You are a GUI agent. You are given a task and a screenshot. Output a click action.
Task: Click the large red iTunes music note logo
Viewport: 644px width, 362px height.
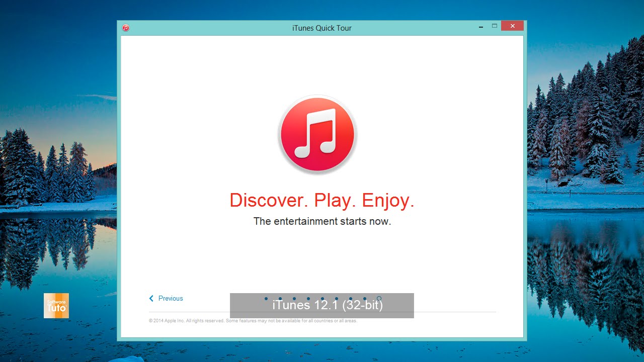(x=317, y=135)
